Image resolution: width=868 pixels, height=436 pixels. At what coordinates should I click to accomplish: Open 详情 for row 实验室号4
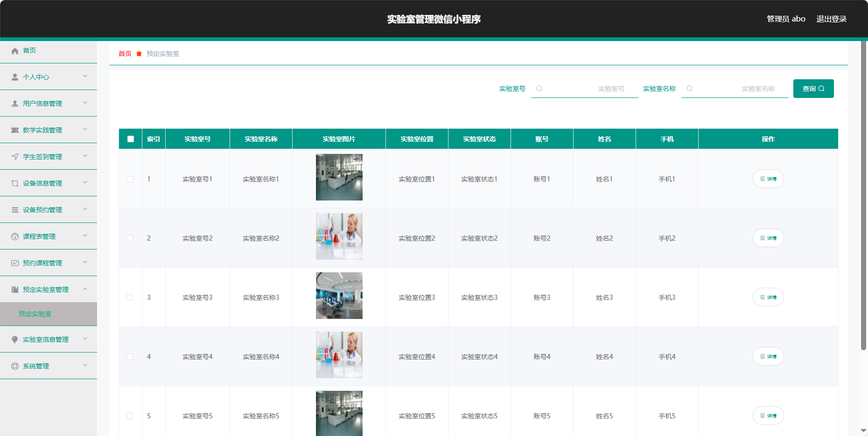(x=768, y=356)
